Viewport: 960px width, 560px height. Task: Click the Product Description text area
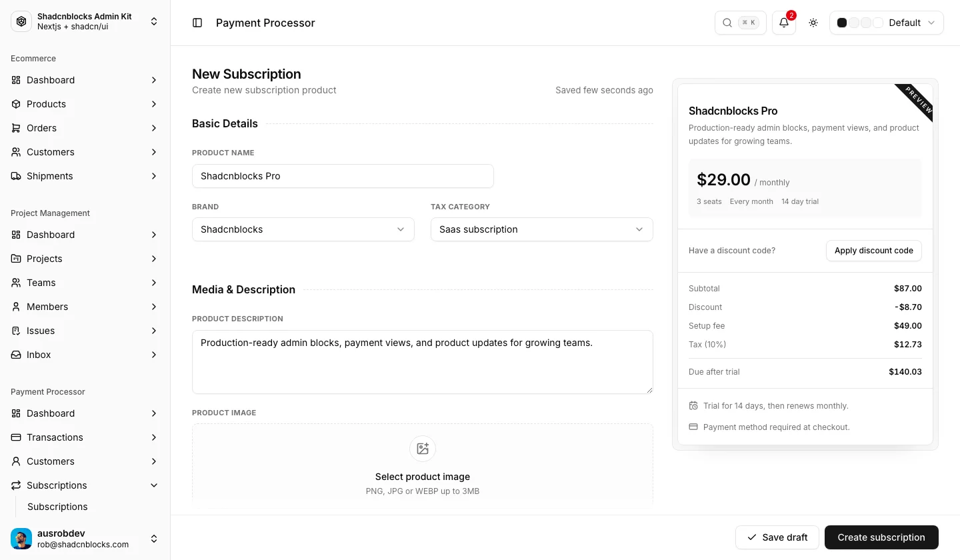click(x=423, y=362)
